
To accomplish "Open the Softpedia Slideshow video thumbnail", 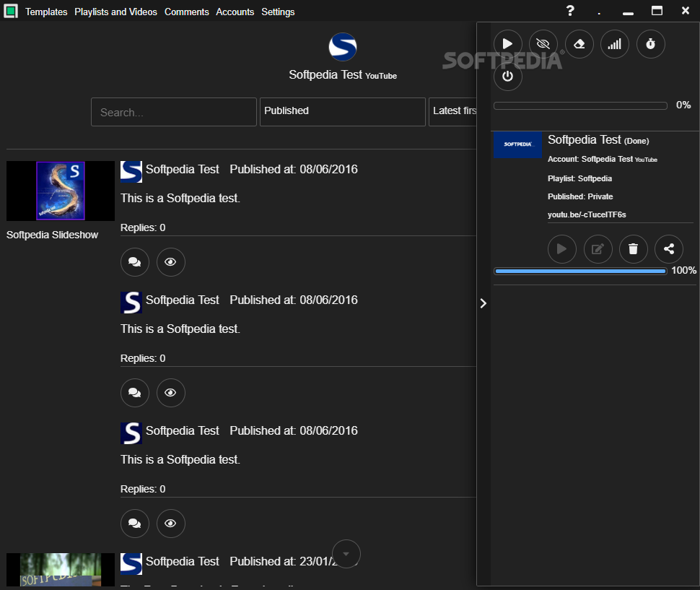I will point(61,191).
